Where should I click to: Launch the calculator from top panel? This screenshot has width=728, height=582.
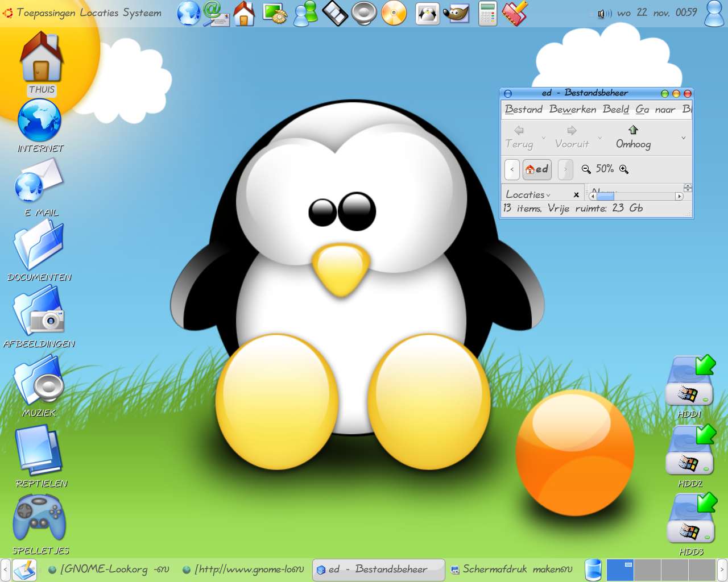point(487,13)
